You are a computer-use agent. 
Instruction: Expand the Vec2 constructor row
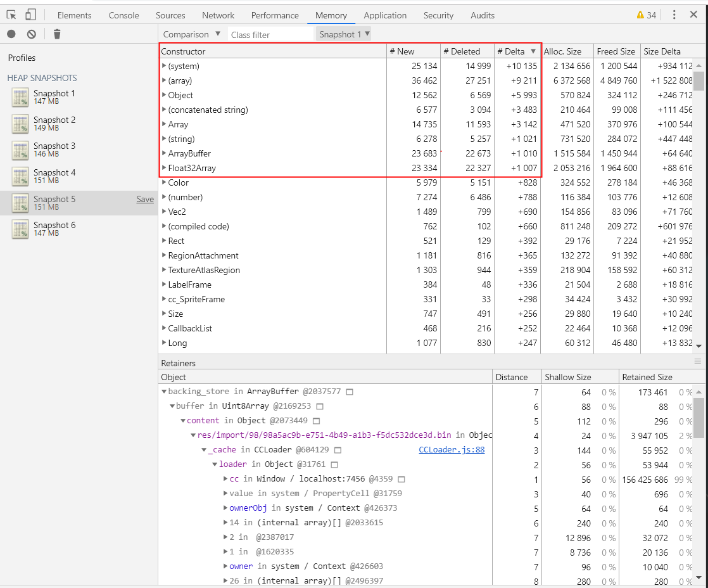click(x=165, y=212)
